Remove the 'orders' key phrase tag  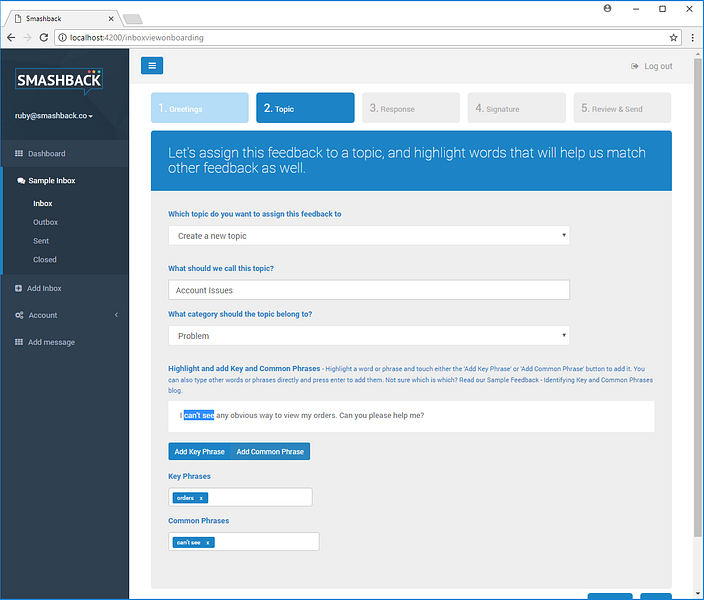pyautogui.click(x=201, y=498)
